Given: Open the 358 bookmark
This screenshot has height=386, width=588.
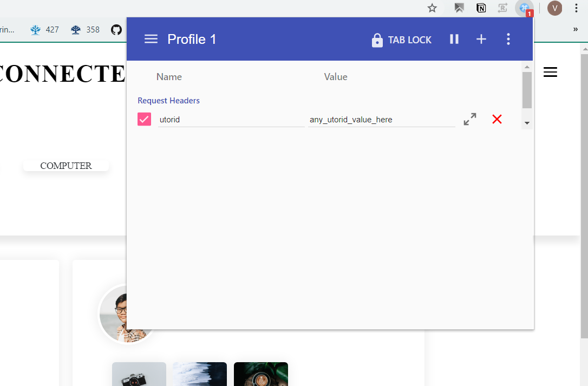Looking at the screenshot, I should 86,30.
